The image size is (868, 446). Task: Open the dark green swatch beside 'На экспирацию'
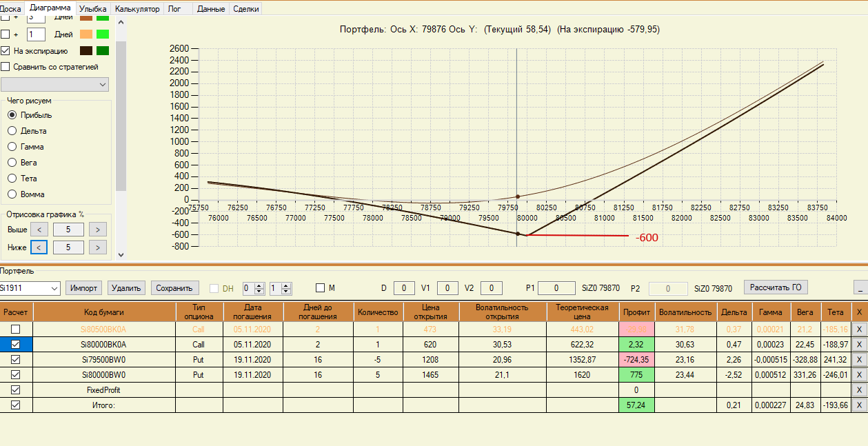click(103, 50)
